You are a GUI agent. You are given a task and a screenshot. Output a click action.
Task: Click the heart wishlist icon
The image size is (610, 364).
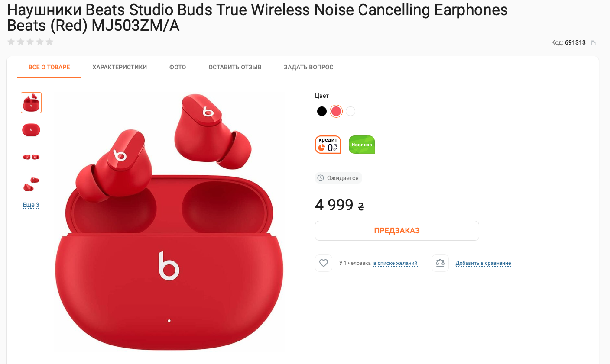click(x=324, y=263)
